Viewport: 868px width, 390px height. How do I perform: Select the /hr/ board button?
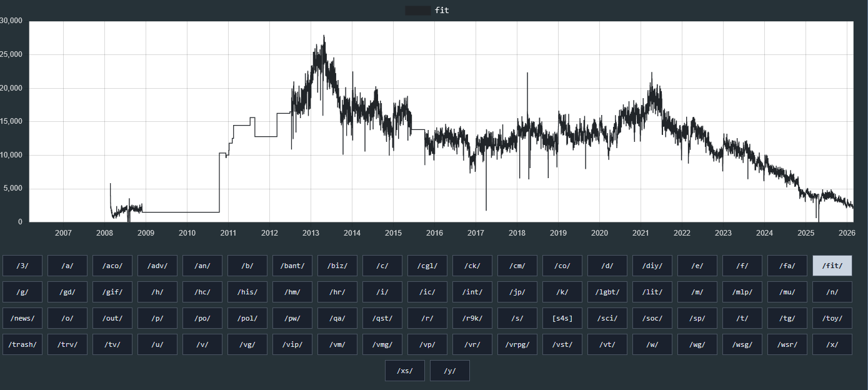point(337,292)
